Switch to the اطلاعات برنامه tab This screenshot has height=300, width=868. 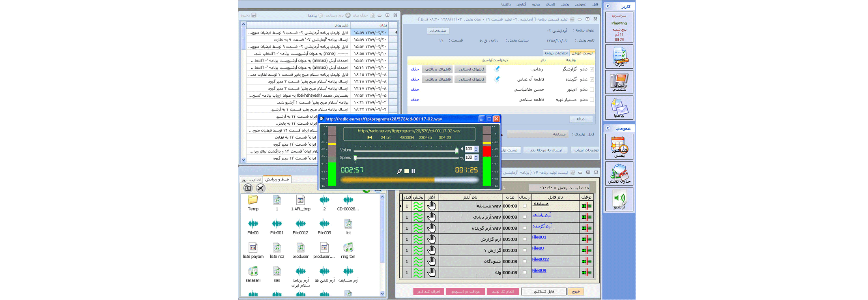(x=556, y=53)
